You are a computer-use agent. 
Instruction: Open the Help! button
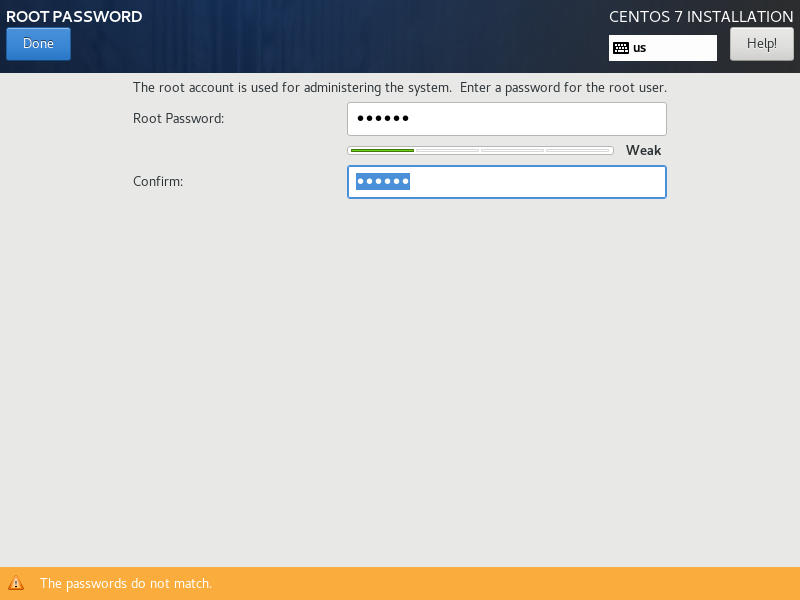[x=762, y=44]
